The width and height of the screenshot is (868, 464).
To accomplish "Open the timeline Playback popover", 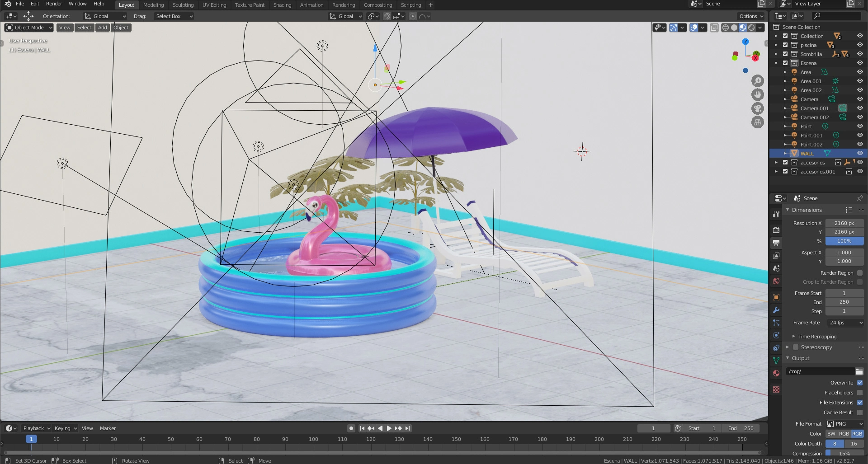I will (x=36, y=428).
